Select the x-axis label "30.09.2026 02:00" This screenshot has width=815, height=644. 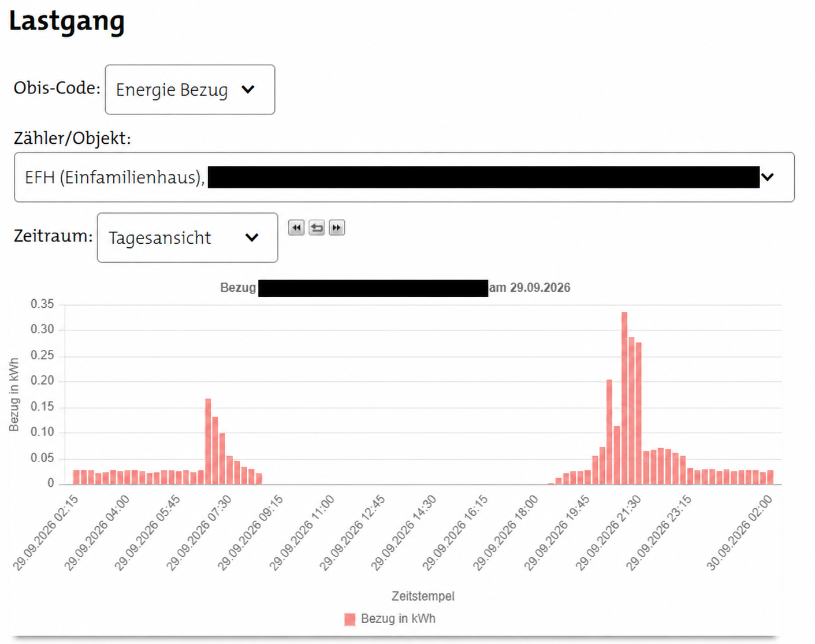(740, 533)
